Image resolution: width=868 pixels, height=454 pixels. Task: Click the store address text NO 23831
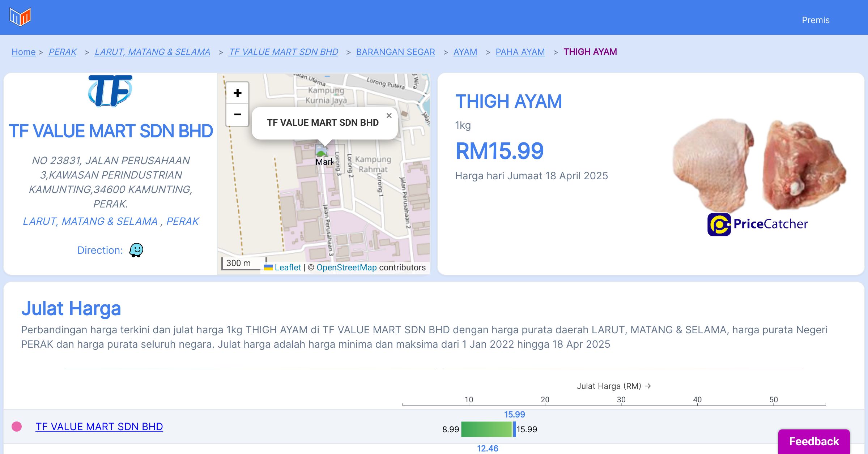111,182
